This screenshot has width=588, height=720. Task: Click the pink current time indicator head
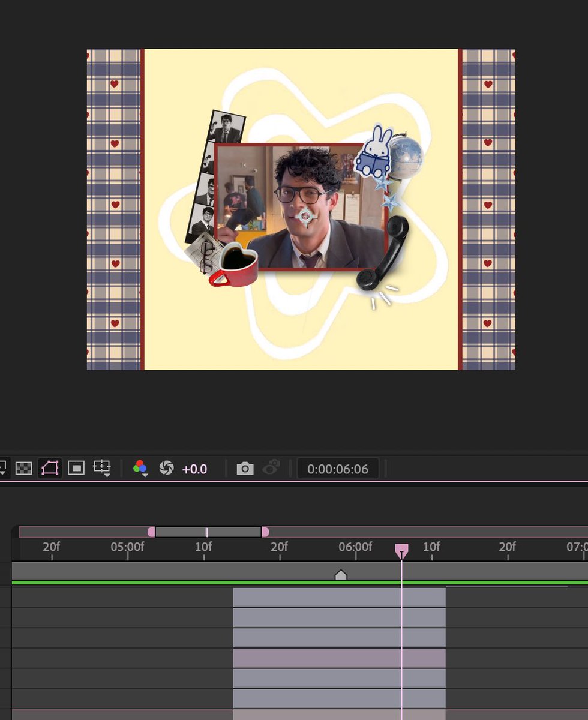coord(401,551)
